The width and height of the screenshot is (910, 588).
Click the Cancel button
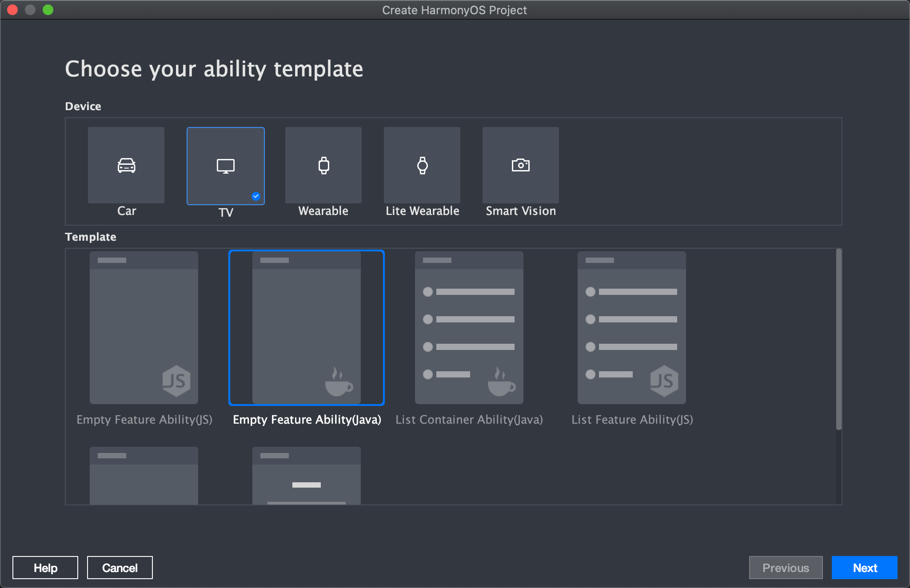pyautogui.click(x=120, y=568)
